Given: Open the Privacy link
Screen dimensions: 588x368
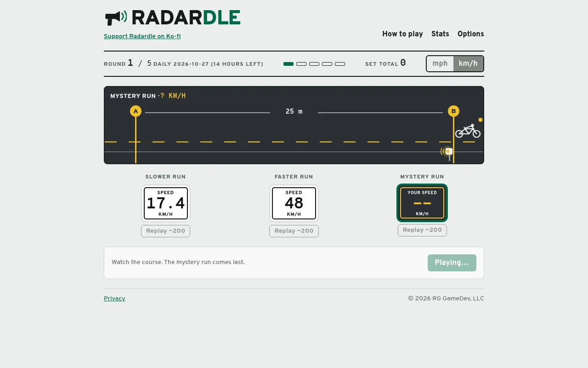Looking at the screenshot, I should [x=114, y=299].
